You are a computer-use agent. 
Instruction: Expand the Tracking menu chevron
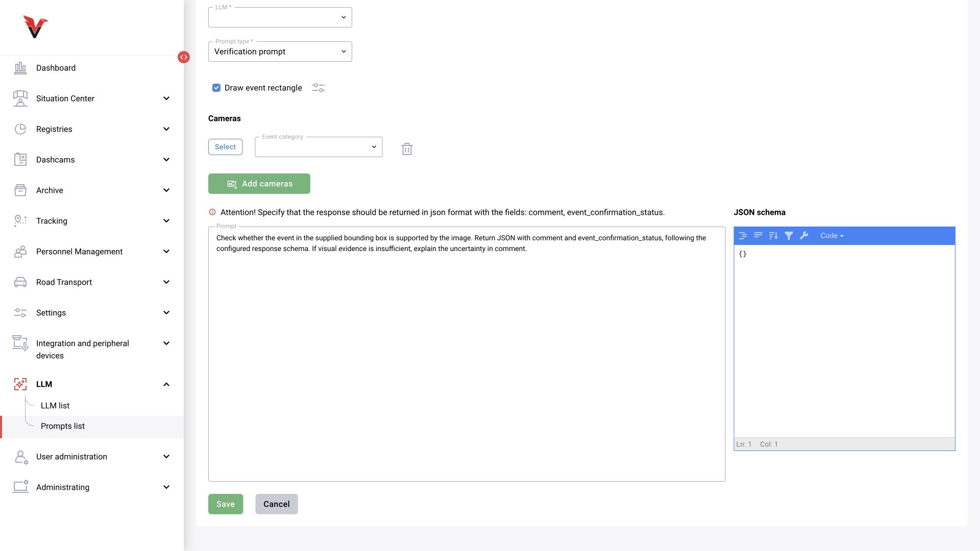click(x=166, y=221)
